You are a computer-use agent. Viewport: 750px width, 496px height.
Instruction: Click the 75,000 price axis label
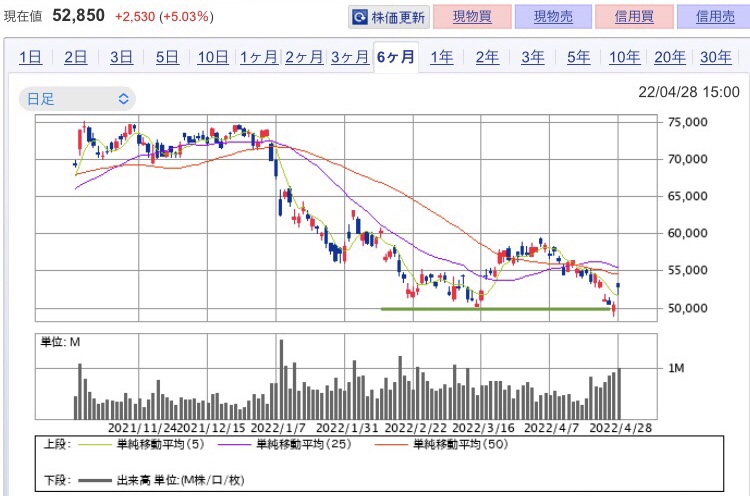point(687,122)
